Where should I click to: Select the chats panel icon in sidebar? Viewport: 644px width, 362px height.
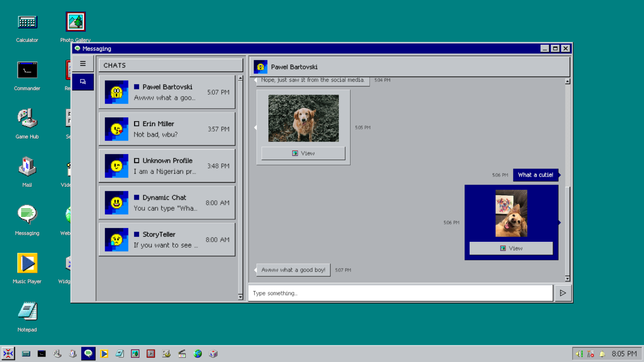[83, 82]
